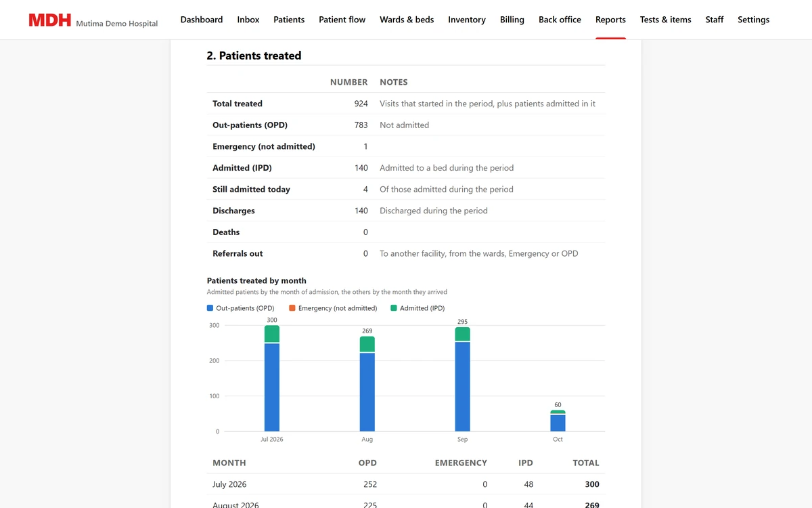Viewport: 812px width, 508px height.
Task: Click the 'Discharged during the period' note
Action: tap(434, 211)
